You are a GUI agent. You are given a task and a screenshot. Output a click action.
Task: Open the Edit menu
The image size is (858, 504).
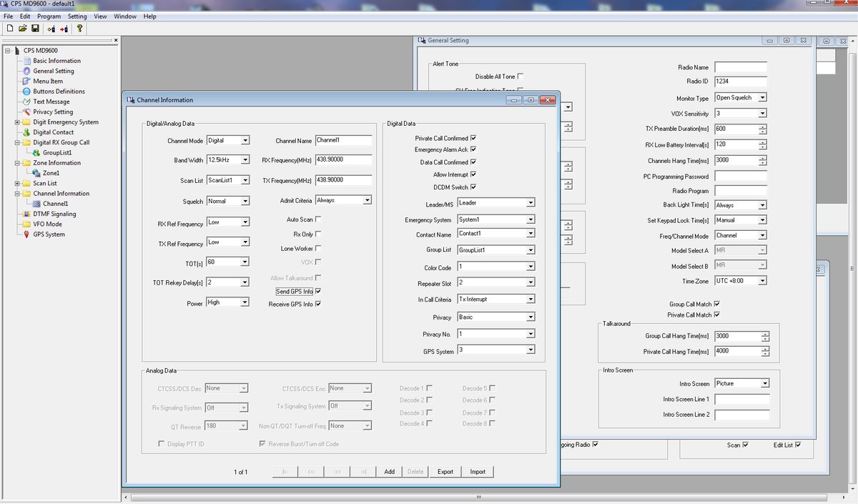click(25, 16)
